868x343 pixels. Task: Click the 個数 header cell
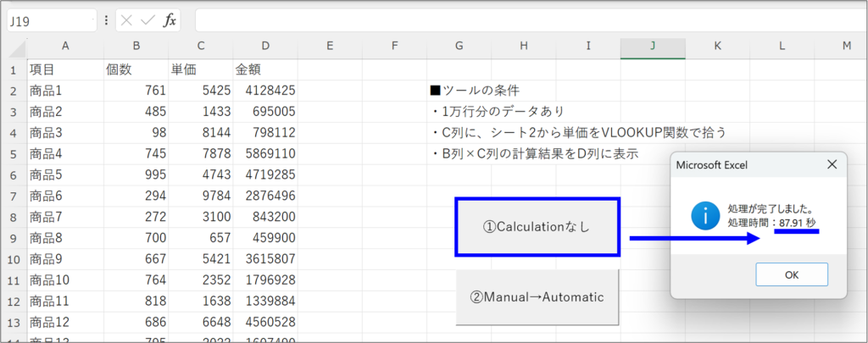[x=136, y=69]
